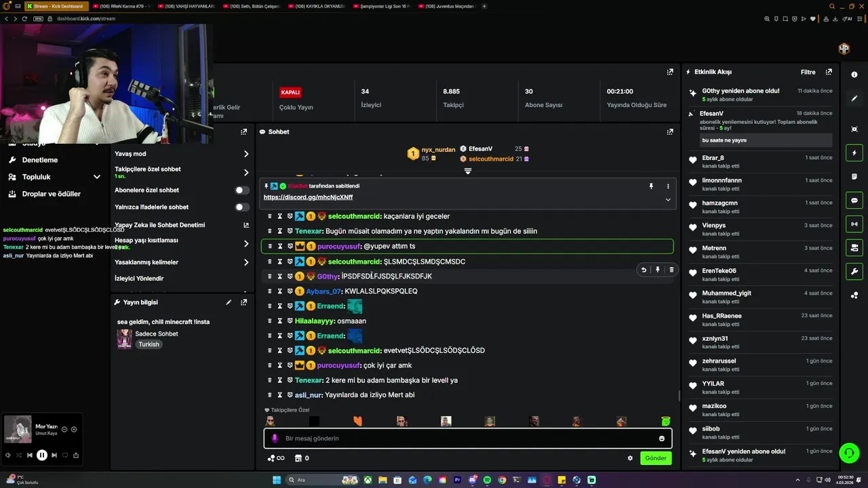Edit stream info with pencil icon
The height and width of the screenshot is (488, 868).
point(229,302)
